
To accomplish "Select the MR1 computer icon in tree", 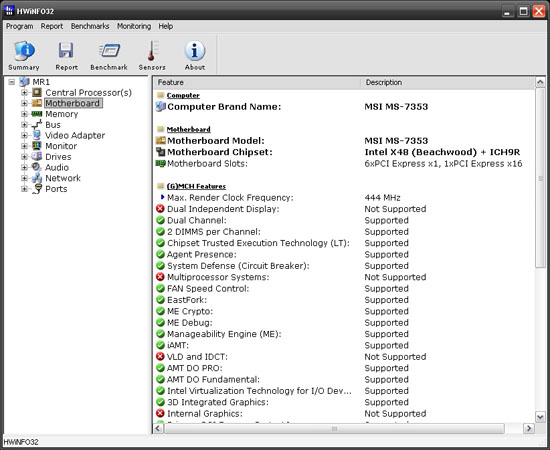I will tap(24, 82).
